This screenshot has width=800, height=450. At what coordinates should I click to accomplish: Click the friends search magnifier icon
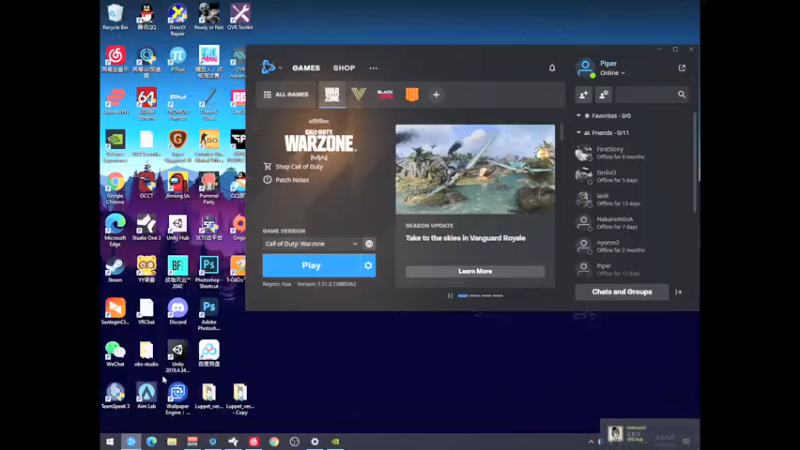pyautogui.click(x=682, y=95)
